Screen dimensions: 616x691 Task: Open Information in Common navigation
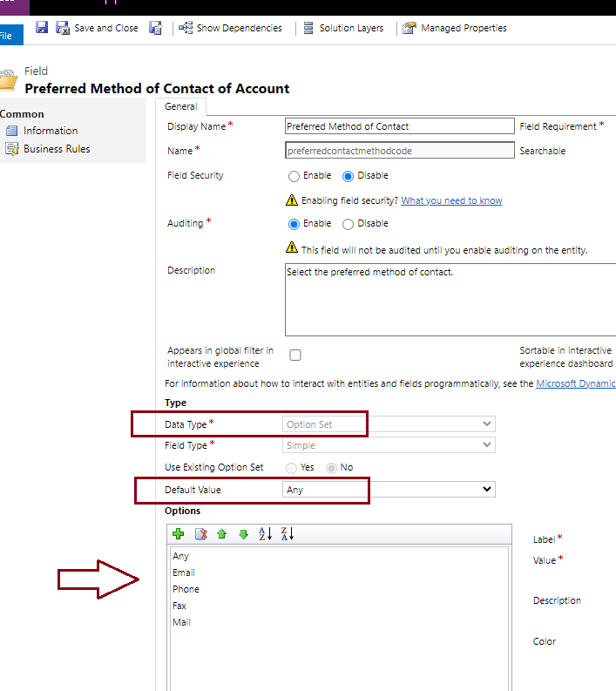point(51,131)
